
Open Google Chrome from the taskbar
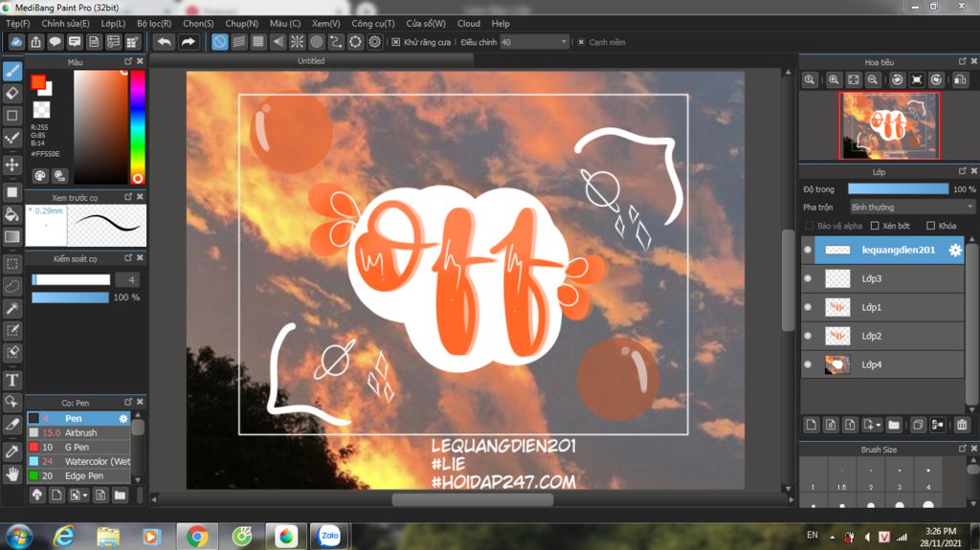click(197, 537)
